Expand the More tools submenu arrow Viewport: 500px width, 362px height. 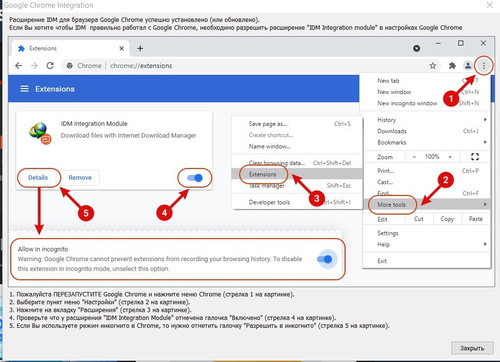pyautogui.click(x=485, y=204)
